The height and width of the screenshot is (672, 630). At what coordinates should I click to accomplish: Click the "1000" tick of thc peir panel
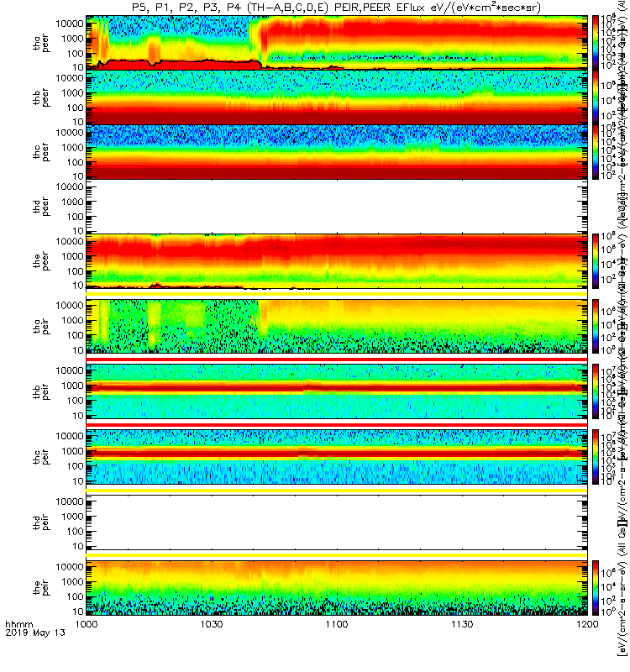click(x=72, y=451)
